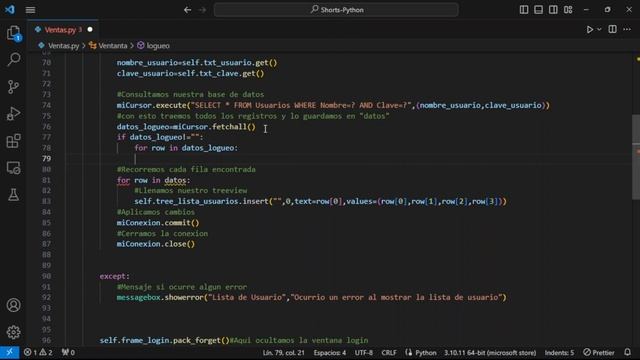Screen dimensions: 640x360
Task: Open the Search view in activity bar
Action: pyautogui.click(x=13, y=60)
